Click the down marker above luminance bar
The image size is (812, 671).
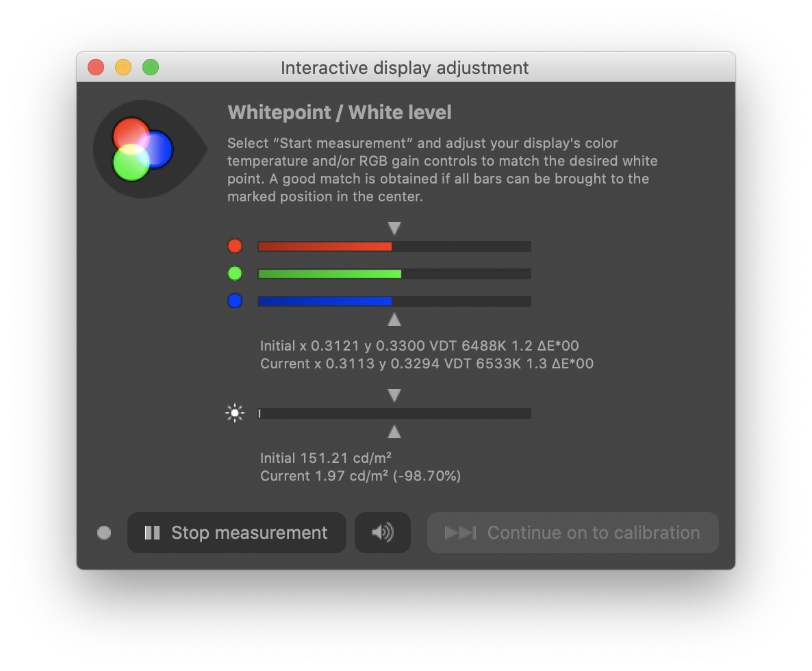[x=394, y=395]
